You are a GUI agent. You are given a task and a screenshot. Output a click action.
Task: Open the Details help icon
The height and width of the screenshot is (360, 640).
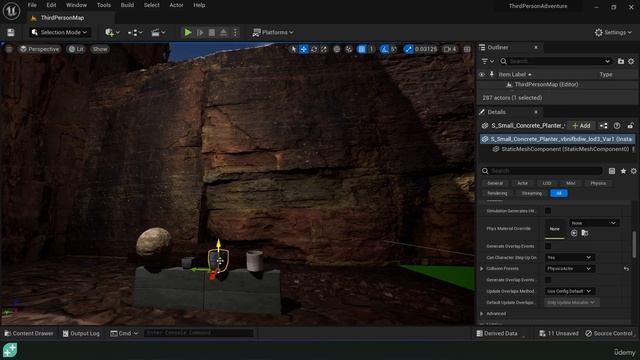point(617,126)
